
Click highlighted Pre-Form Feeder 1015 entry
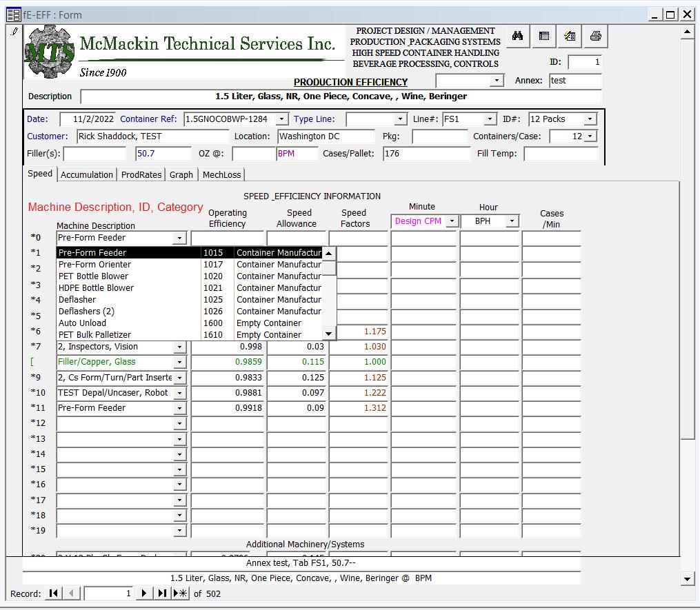189,252
